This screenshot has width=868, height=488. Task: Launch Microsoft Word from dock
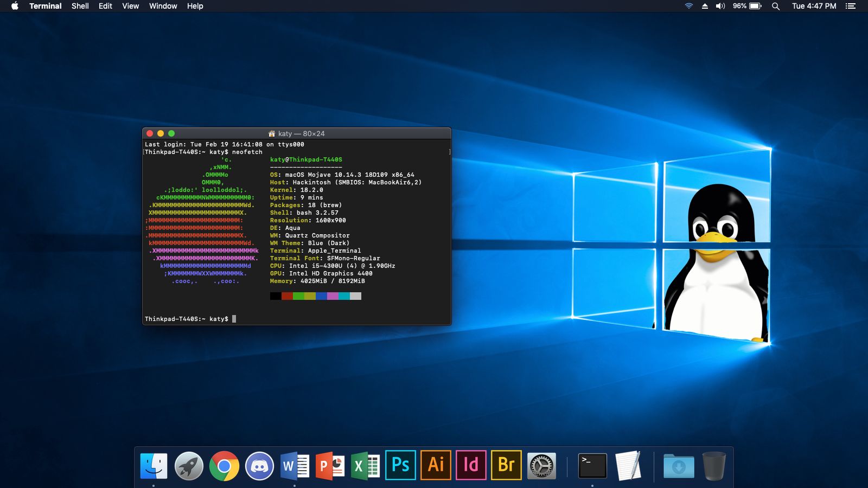(295, 465)
